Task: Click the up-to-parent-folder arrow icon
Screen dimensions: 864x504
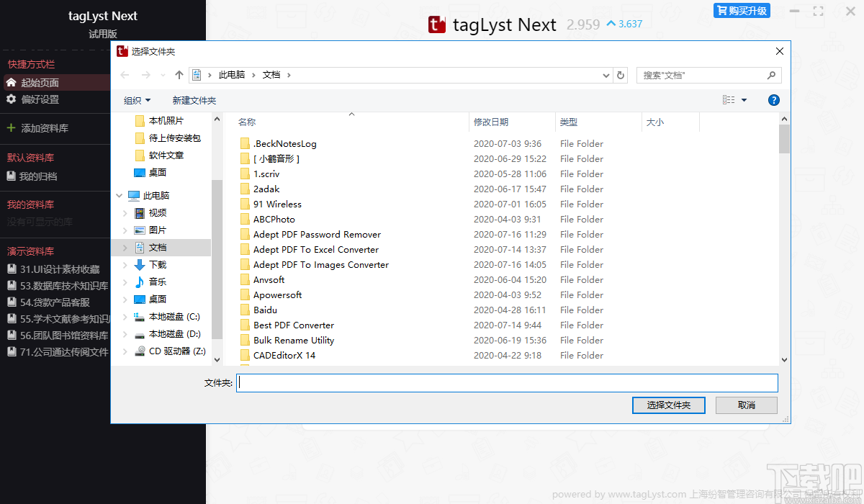Action: point(179,75)
